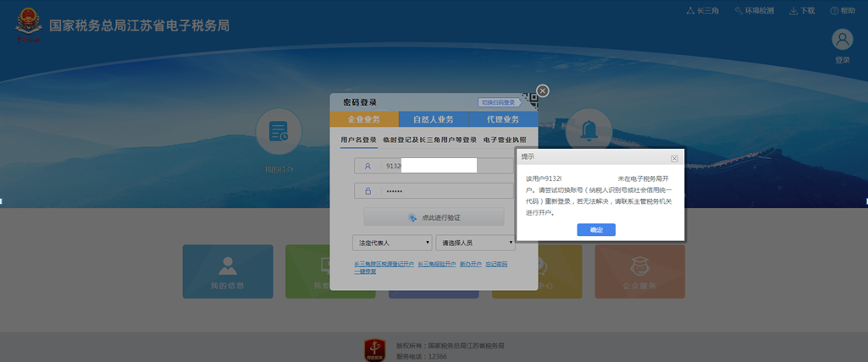Select the 企业业务 tab
868x362 pixels.
point(363,119)
